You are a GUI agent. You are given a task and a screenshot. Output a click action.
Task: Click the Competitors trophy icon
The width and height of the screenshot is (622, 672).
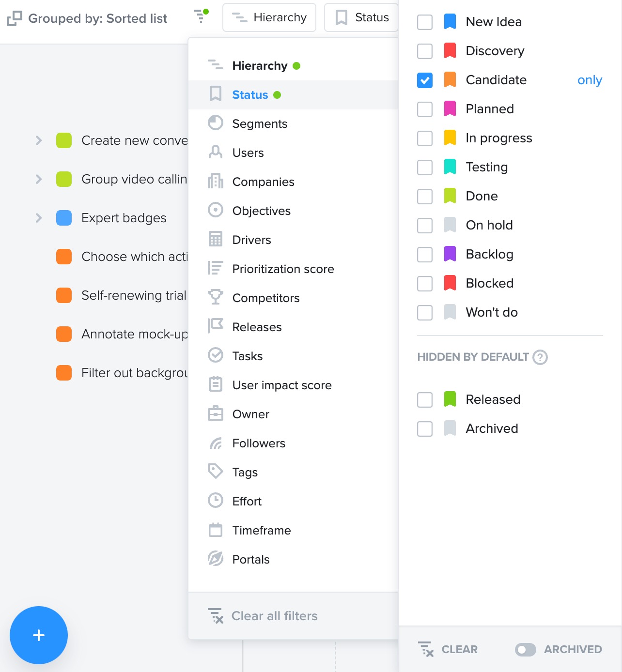216,297
